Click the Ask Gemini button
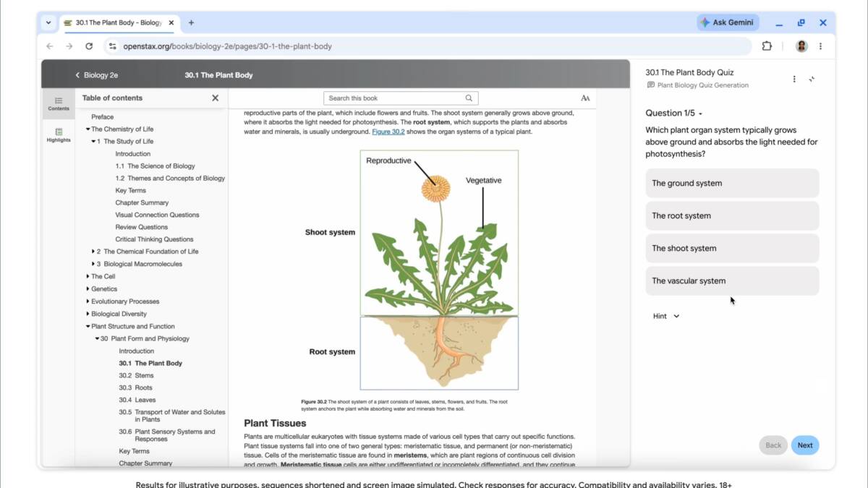 click(x=728, y=22)
